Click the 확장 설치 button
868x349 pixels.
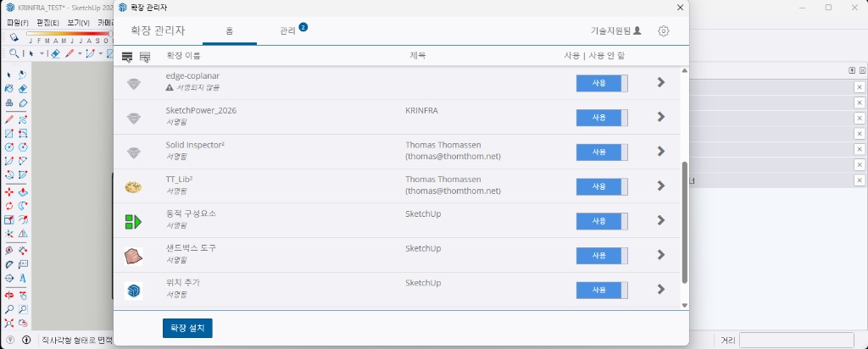(187, 328)
